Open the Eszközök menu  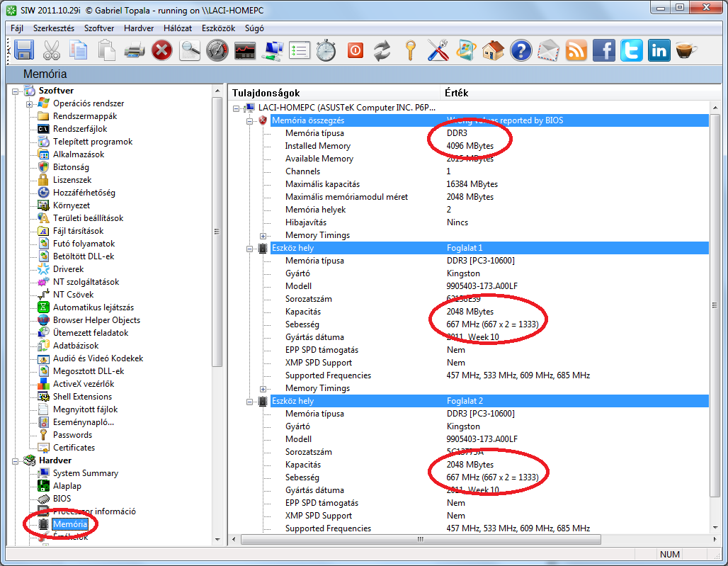point(218,28)
